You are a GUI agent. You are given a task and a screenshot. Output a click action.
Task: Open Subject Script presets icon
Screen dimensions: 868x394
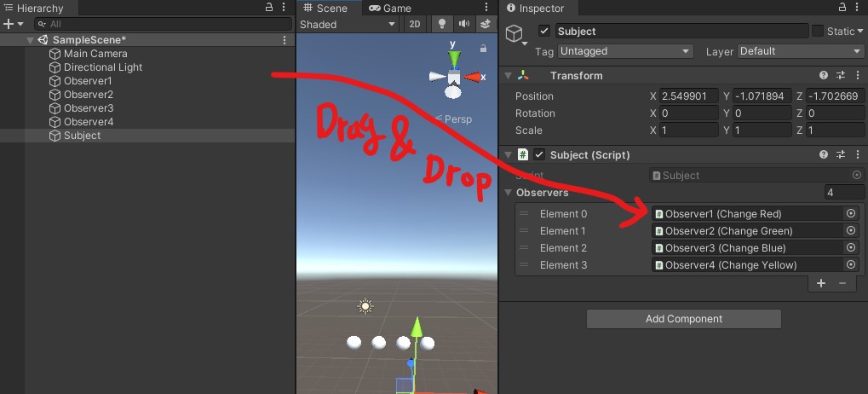coord(841,154)
